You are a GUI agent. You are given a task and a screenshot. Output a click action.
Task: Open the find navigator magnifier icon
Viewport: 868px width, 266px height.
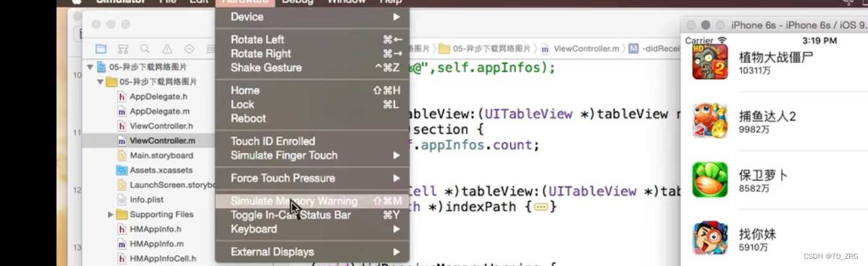pos(145,49)
